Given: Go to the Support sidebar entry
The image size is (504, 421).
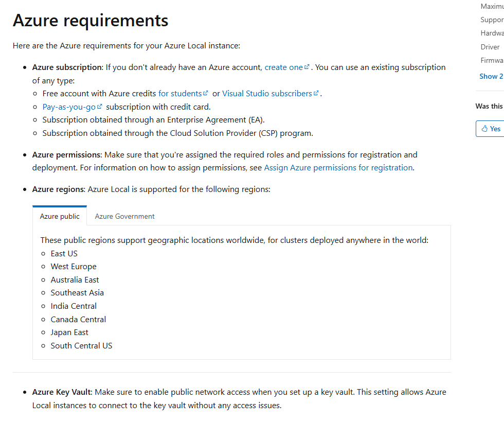Looking at the screenshot, I should [492, 20].
